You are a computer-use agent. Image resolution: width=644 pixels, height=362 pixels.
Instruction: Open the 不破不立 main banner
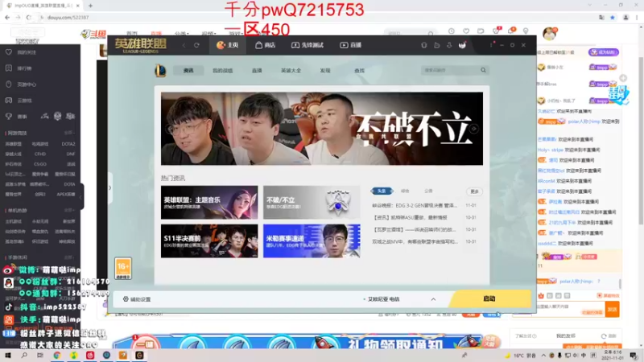point(322,129)
